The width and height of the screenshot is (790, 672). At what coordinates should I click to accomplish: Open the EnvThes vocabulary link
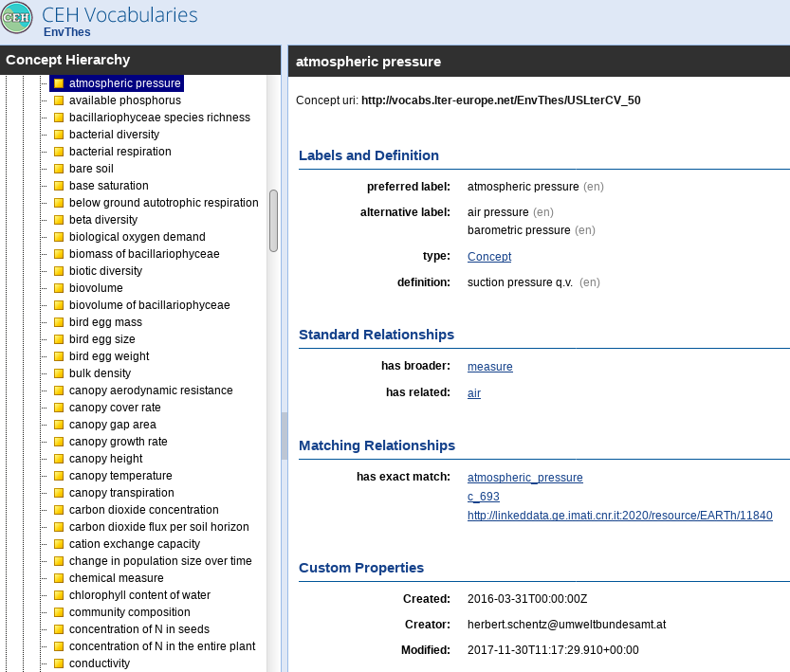[67, 32]
